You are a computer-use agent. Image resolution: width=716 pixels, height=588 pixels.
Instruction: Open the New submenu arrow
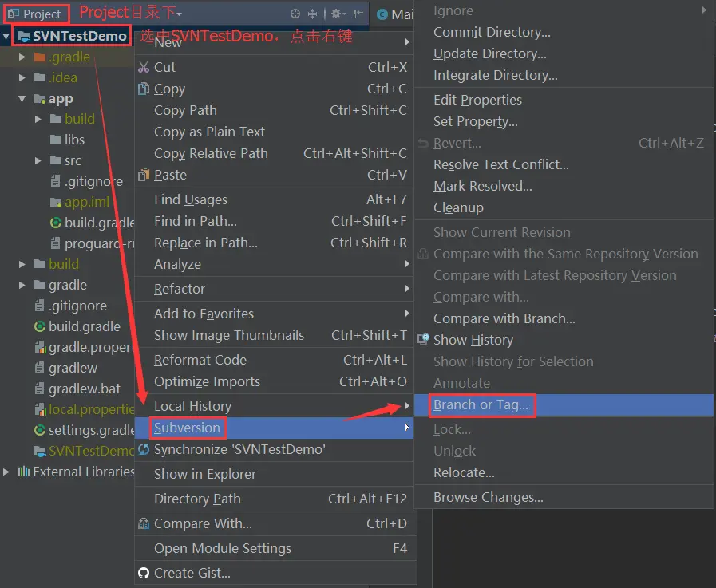coord(407,42)
